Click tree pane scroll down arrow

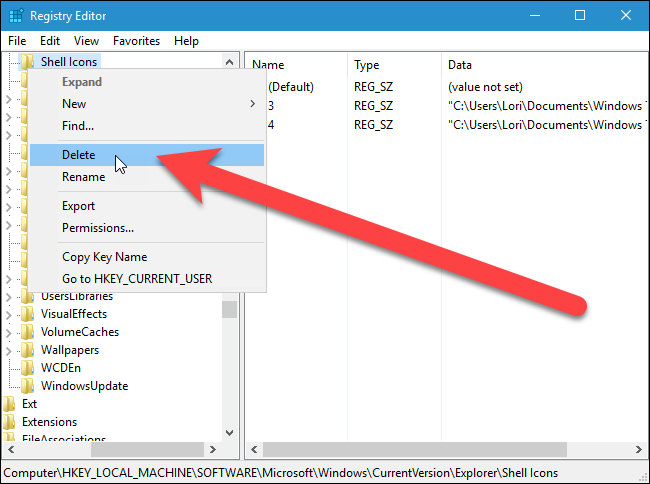pyautogui.click(x=229, y=433)
